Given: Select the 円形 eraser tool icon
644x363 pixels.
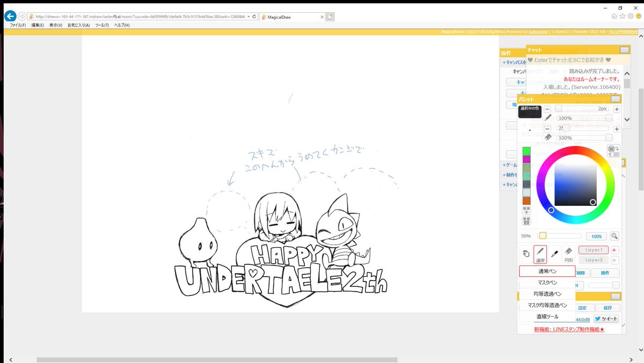Looking at the screenshot, I should (569, 254).
